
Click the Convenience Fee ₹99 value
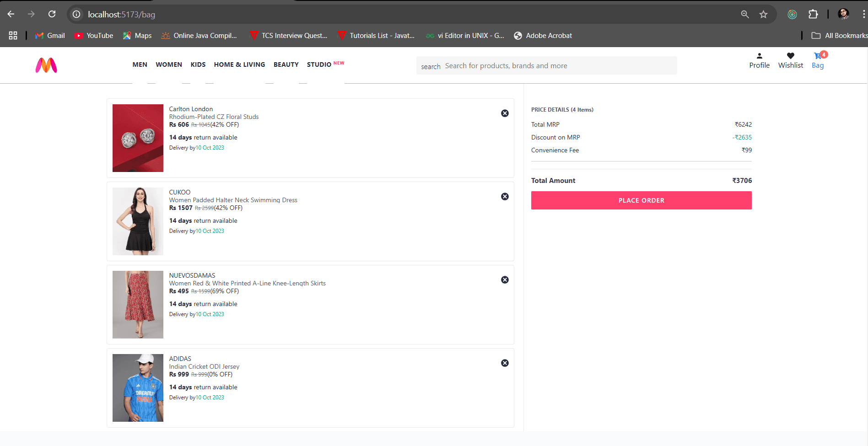(x=747, y=150)
